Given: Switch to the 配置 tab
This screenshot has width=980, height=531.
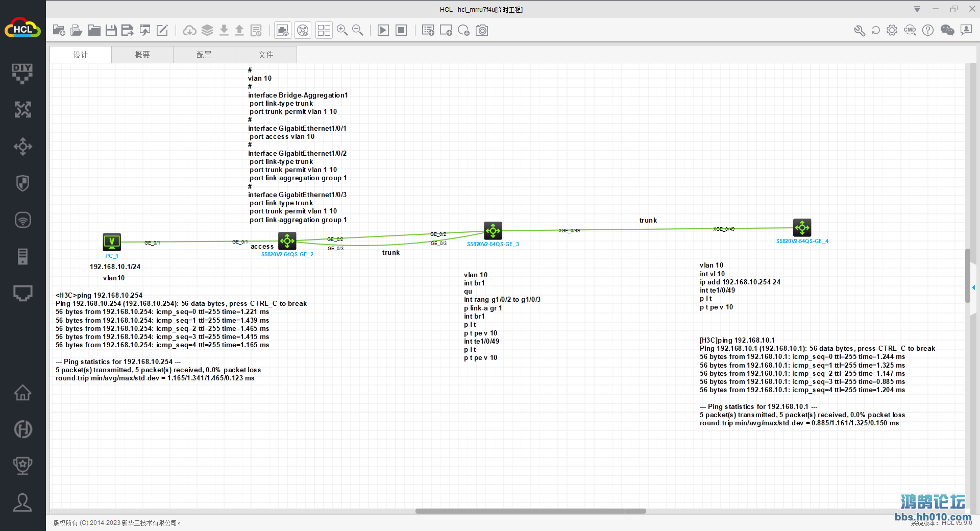Looking at the screenshot, I should (204, 55).
